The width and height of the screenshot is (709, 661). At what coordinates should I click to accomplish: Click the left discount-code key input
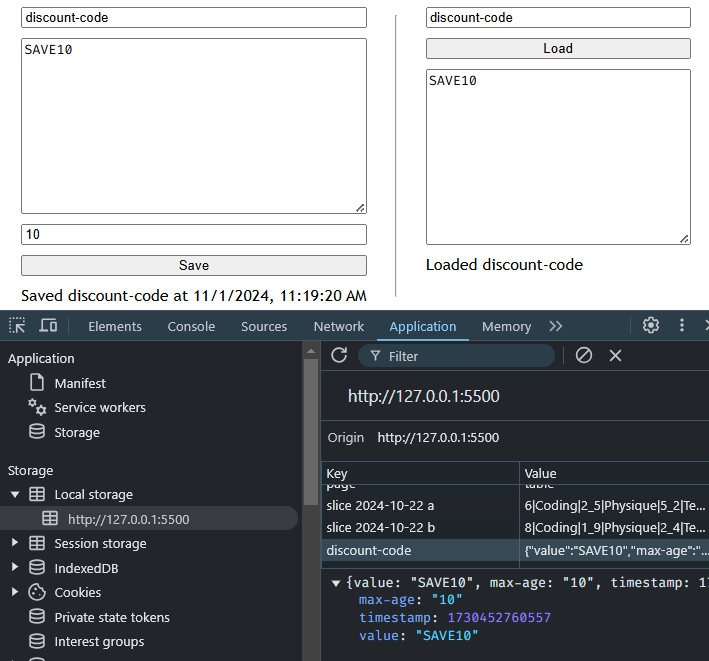point(194,18)
